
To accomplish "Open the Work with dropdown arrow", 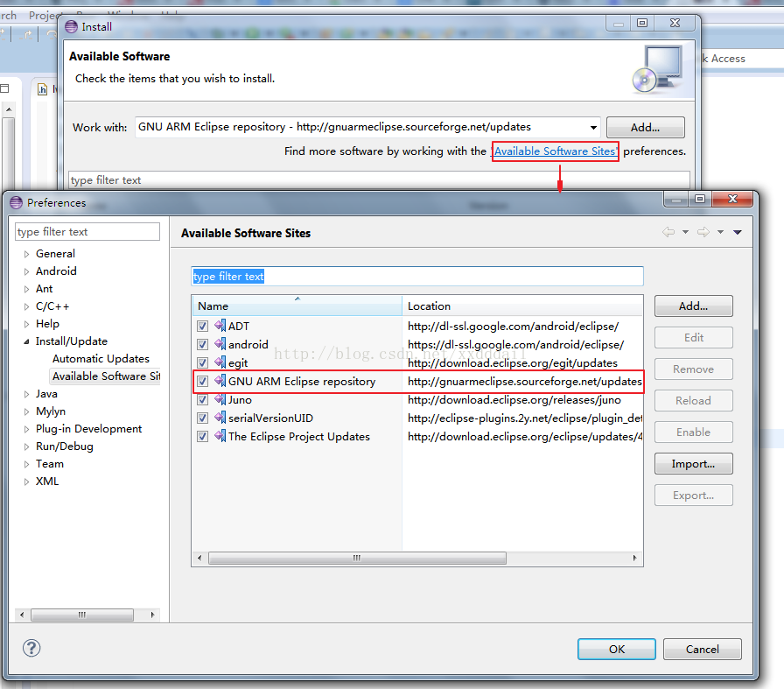I will tap(593, 127).
